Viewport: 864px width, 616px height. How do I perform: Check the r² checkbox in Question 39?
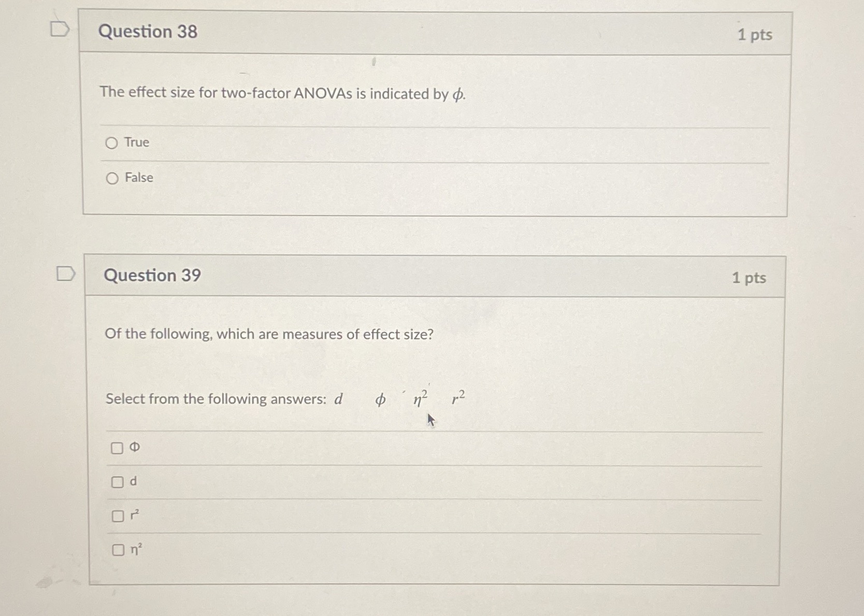118,515
